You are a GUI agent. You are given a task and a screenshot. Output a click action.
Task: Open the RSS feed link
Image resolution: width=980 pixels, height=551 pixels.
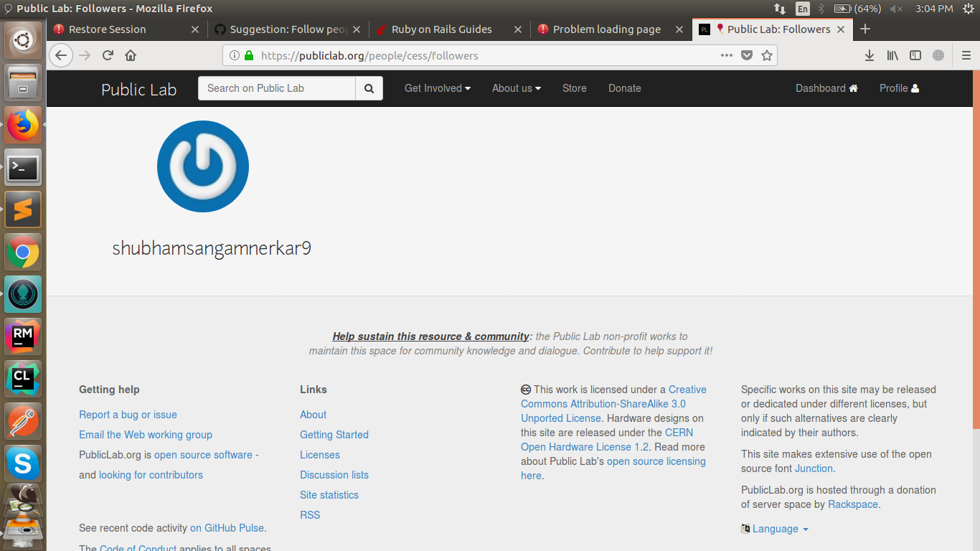click(310, 515)
